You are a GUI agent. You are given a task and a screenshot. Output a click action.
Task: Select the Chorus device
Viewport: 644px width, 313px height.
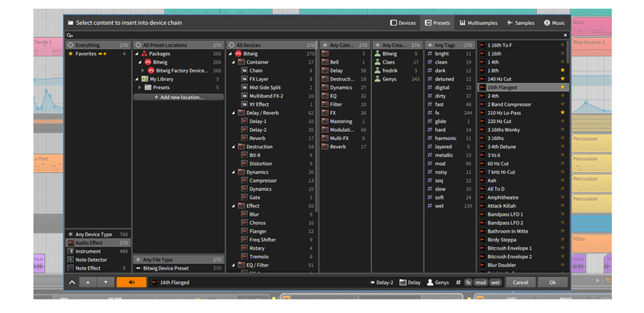[271, 223]
